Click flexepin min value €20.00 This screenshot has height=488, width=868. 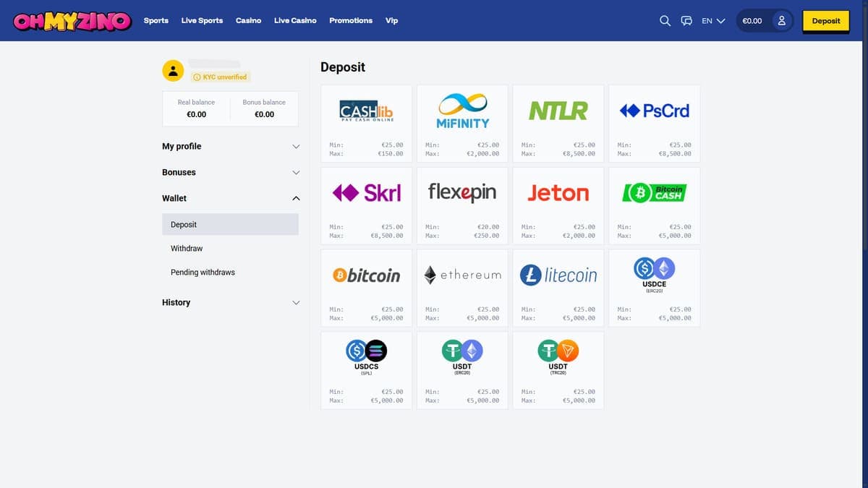[x=488, y=227]
